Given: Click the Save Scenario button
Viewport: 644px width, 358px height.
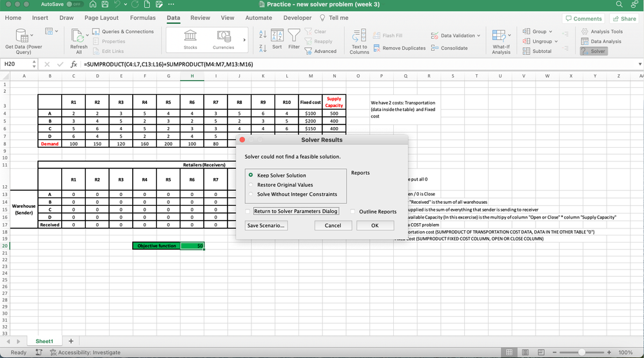Looking at the screenshot, I should [x=266, y=225].
